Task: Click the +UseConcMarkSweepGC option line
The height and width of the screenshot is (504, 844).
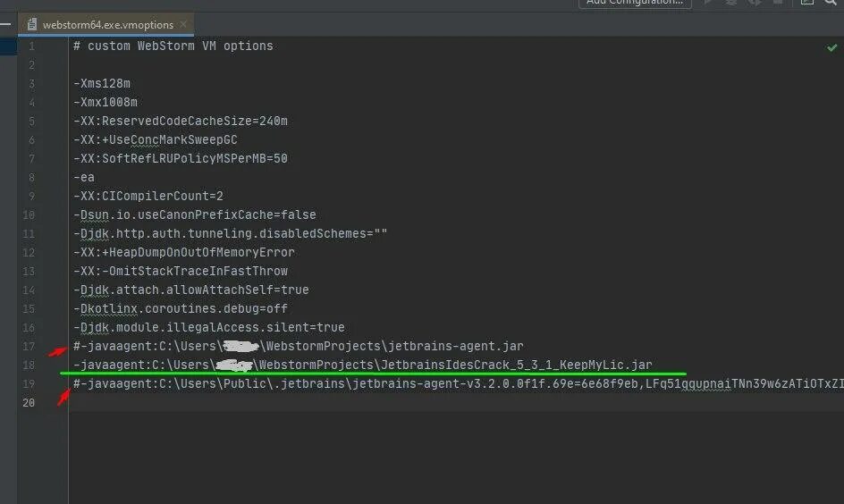Action: pos(156,139)
